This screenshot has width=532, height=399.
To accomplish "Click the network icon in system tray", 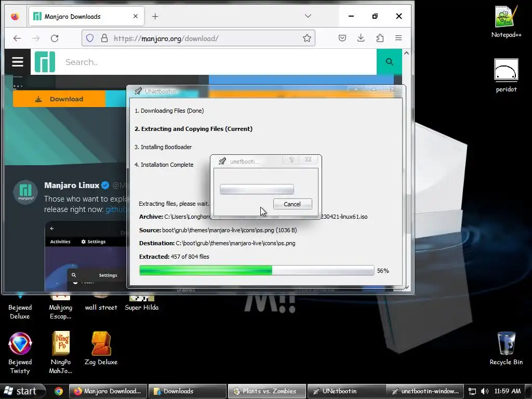I will pyautogui.click(x=472, y=391).
